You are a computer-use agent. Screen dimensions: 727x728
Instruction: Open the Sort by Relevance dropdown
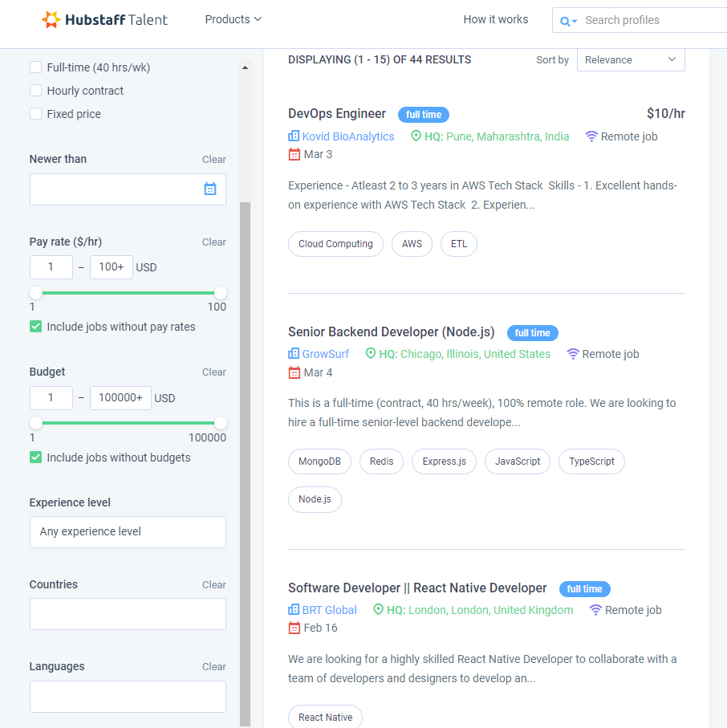pos(631,59)
